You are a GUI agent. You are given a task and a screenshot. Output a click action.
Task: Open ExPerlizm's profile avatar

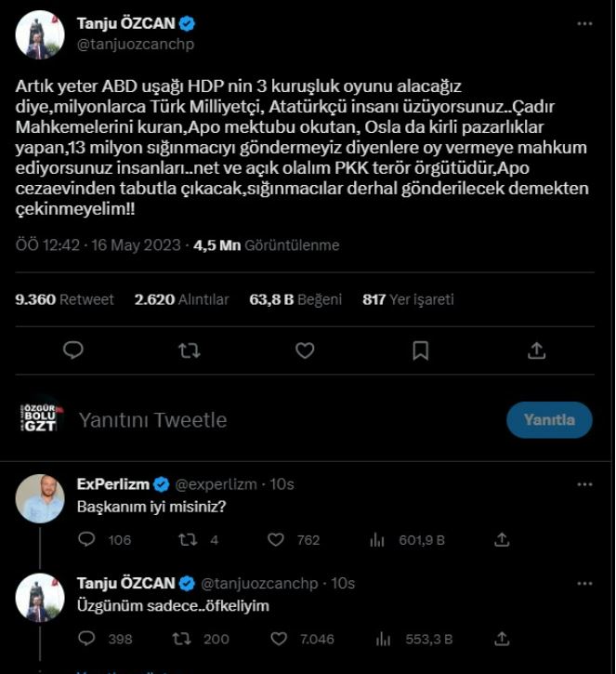pyautogui.click(x=40, y=498)
